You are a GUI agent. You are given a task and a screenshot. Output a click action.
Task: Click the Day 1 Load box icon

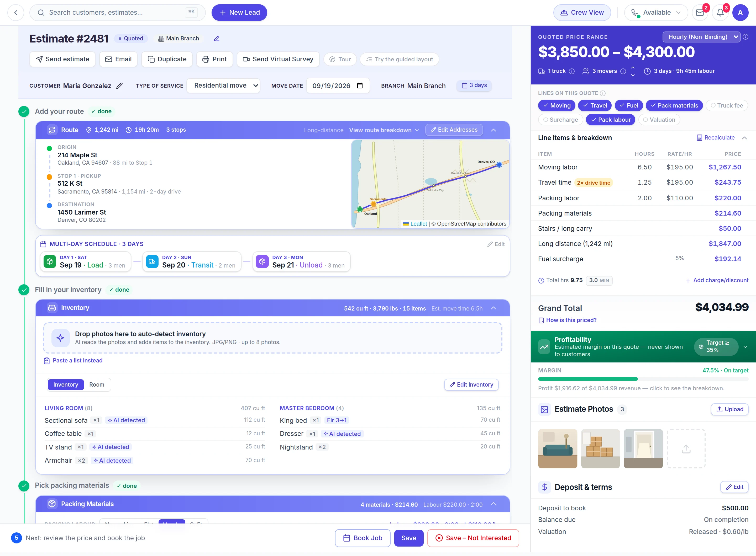[50, 261]
